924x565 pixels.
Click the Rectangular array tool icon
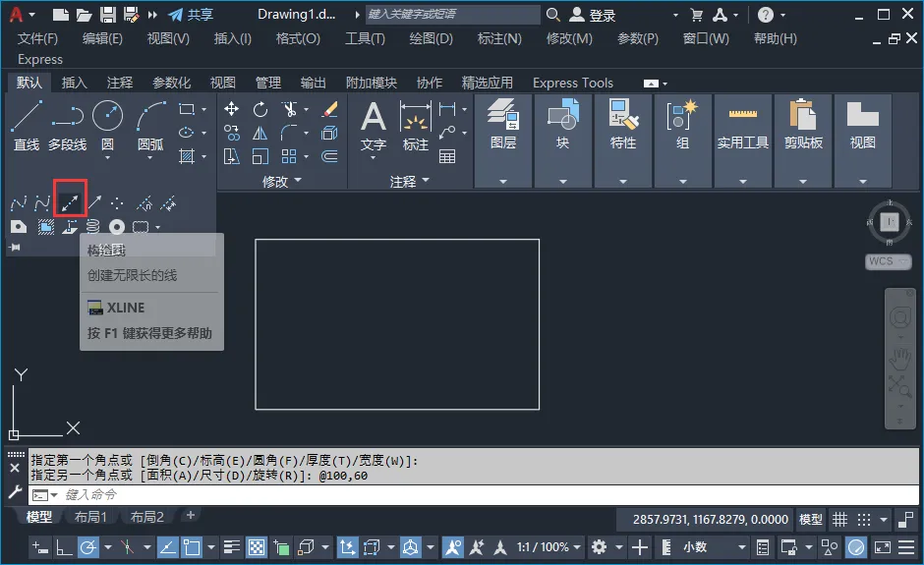(x=289, y=156)
